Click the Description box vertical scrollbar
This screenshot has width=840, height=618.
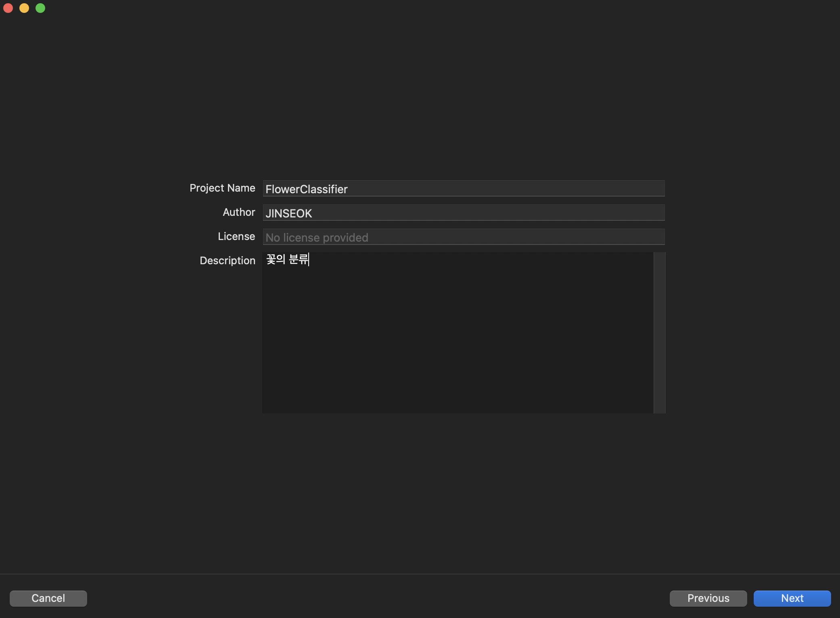659,332
